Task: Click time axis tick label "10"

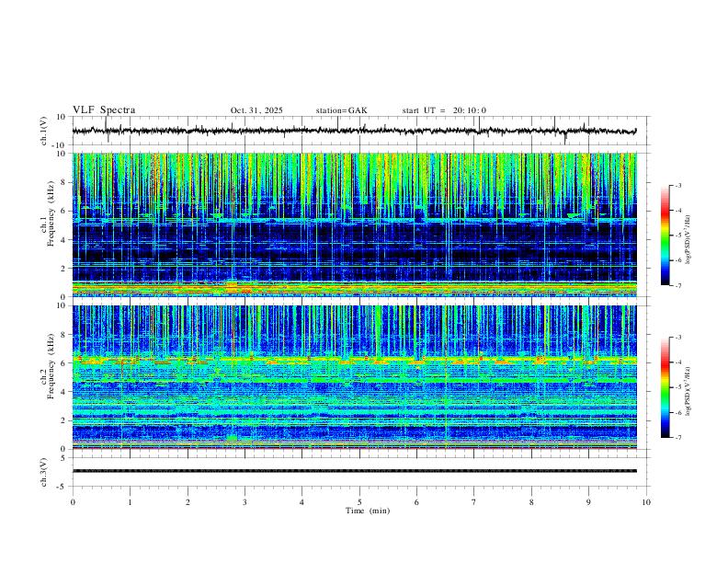Action: coord(646,502)
